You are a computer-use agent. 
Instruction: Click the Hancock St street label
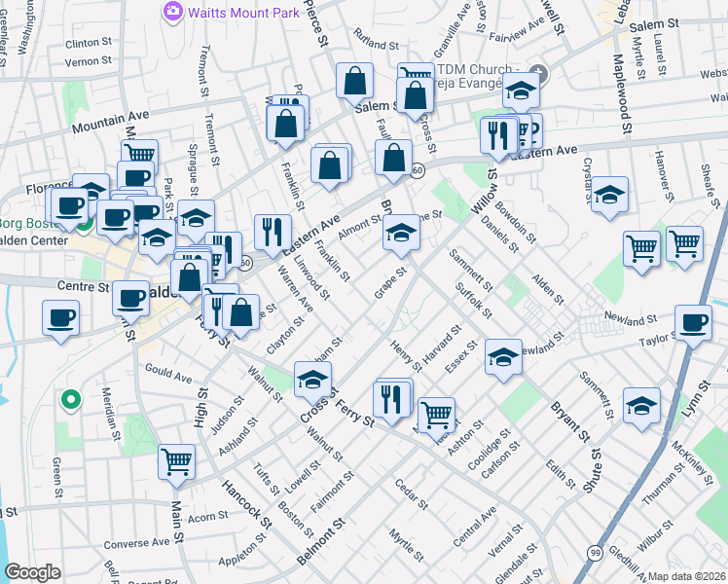(x=246, y=504)
